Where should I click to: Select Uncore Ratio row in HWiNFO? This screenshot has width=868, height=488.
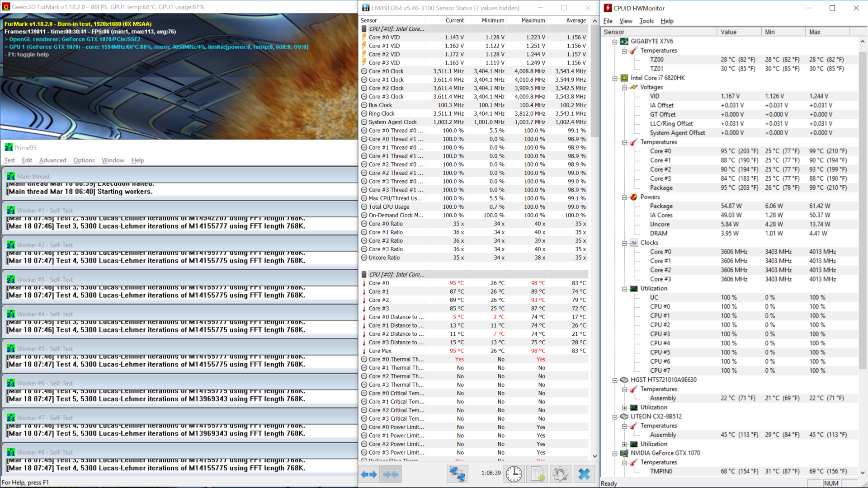[x=474, y=258]
